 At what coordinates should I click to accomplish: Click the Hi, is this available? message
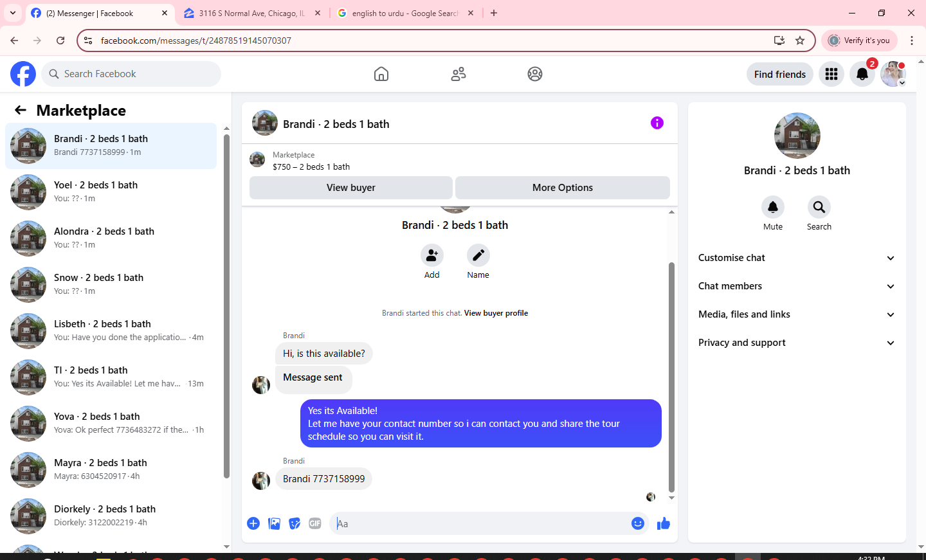[324, 354]
